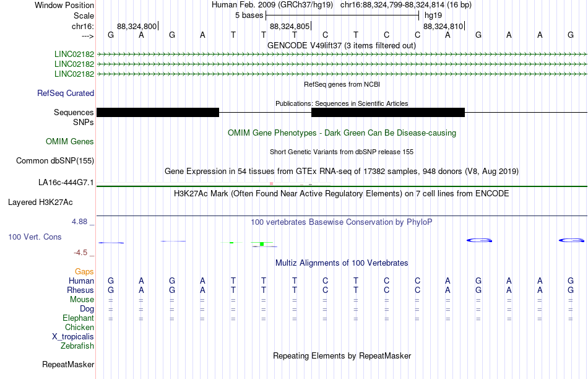Click the second black sequence block

coord(388,112)
